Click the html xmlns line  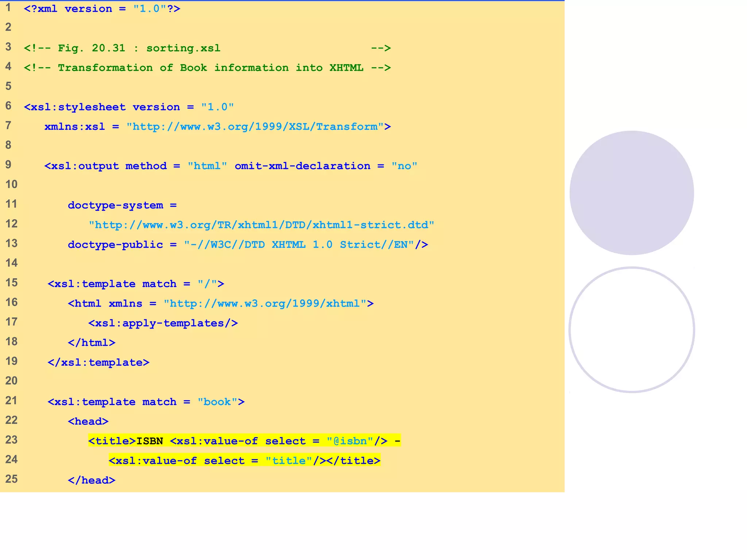pyautogui.click(x=221, y=304)
